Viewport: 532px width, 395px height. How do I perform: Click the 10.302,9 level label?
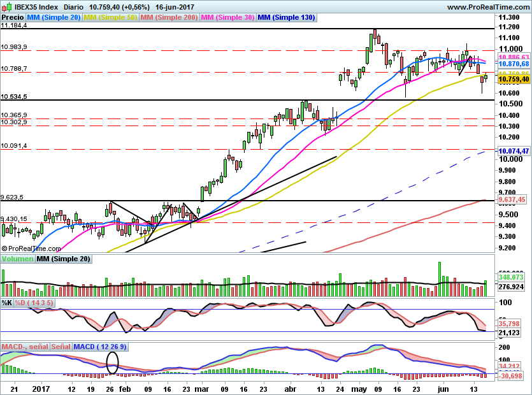[13, 122]
